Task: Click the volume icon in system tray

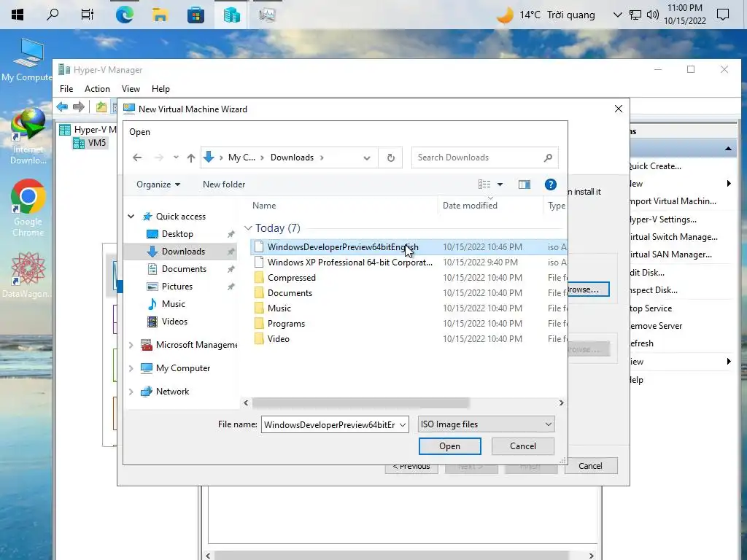Action: coord(653,15)
